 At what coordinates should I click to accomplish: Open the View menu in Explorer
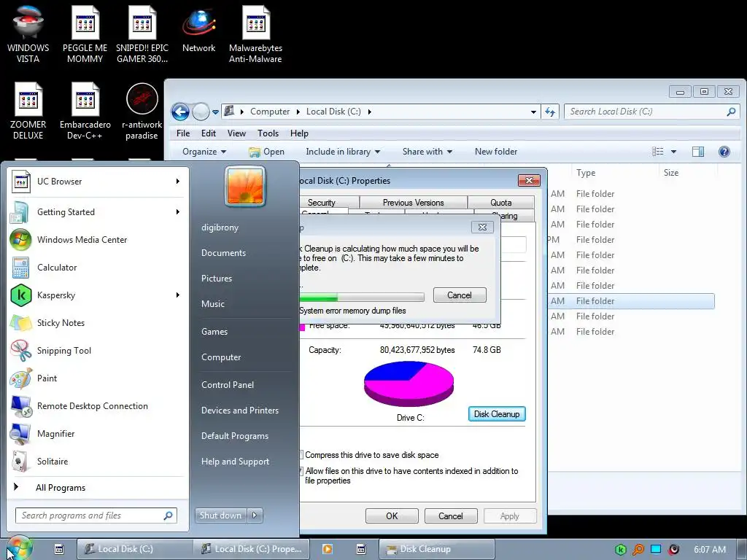coord(236,133)
